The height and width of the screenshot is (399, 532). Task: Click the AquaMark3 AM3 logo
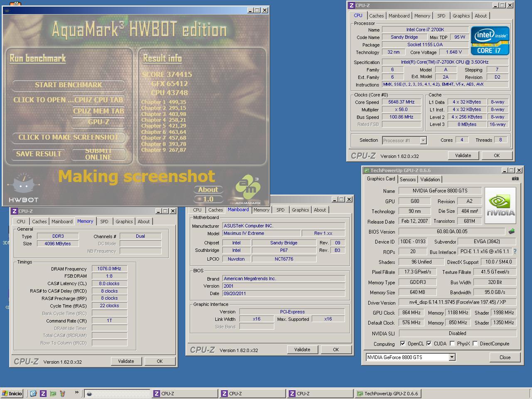[x=248, y=190]
